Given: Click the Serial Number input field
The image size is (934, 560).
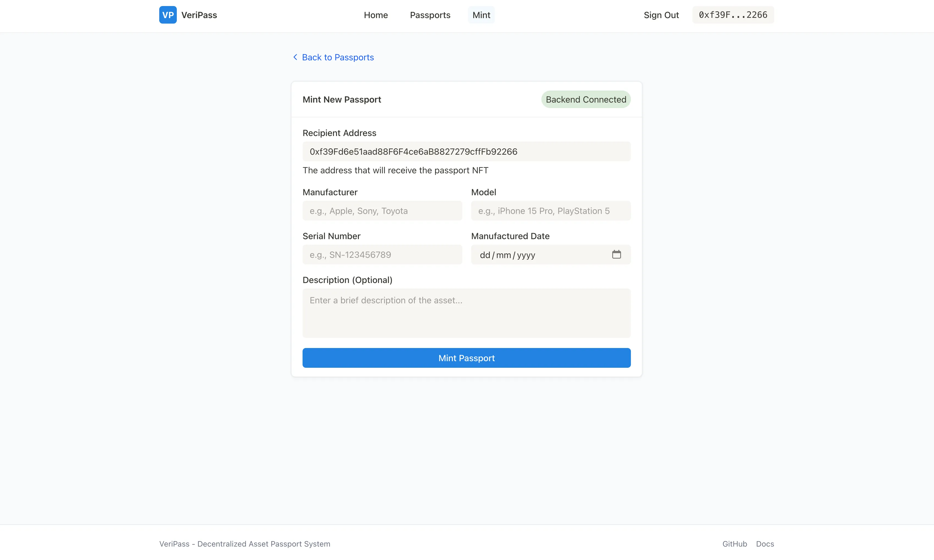Looking at the screenshot, I should [382, 254].
